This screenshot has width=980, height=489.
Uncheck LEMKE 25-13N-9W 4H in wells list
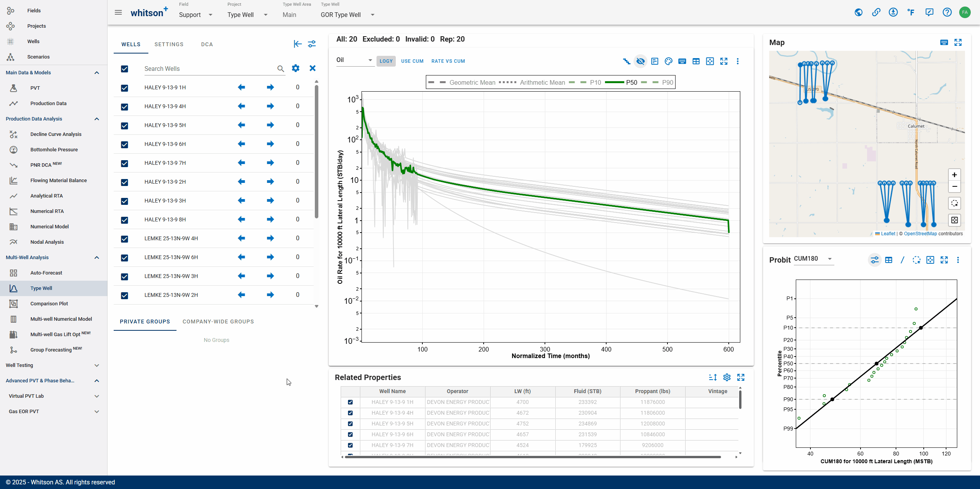(x=124, y=239)
